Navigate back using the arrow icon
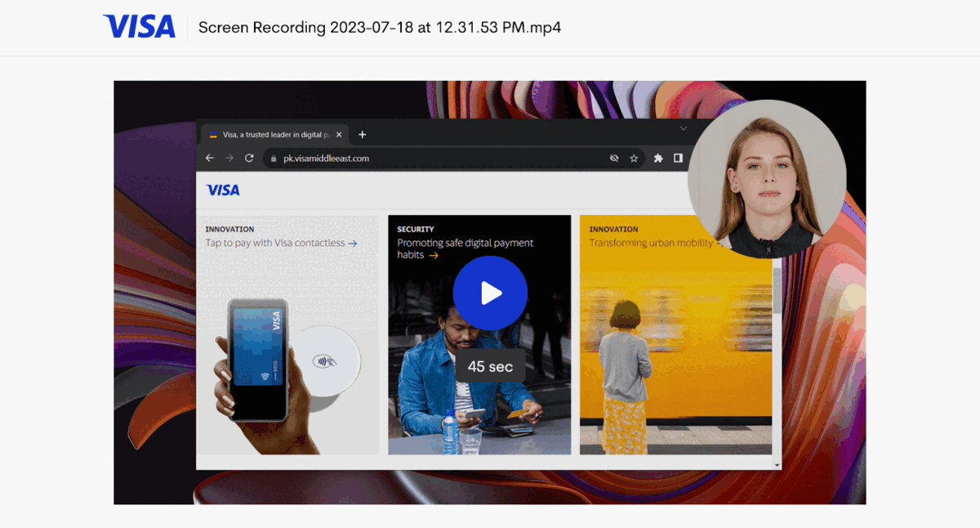The height and width of the screenshot is (528, 980). (211, 158)
